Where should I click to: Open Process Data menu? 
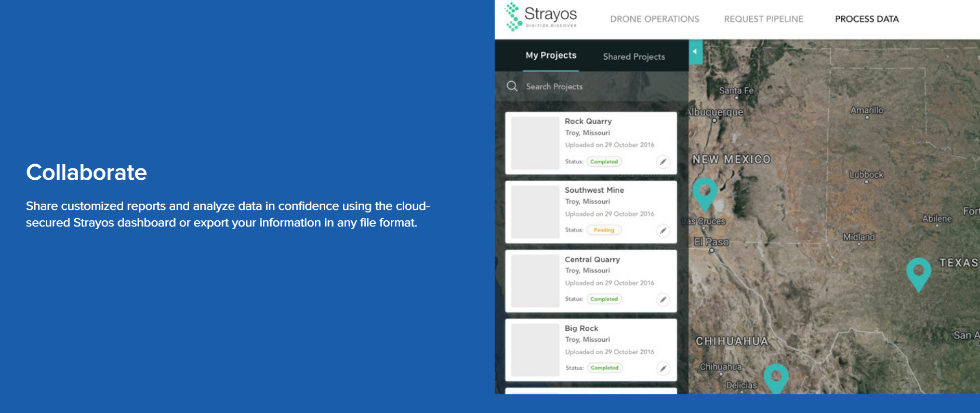pyautogui.click(x=866, y=19)
